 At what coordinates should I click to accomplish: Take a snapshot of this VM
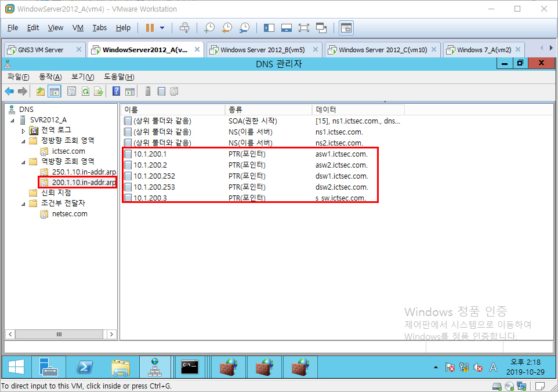[x=209, y=28]
